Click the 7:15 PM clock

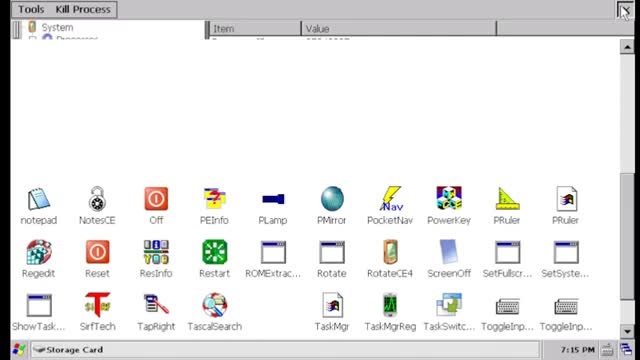click(x=577, y=350)
